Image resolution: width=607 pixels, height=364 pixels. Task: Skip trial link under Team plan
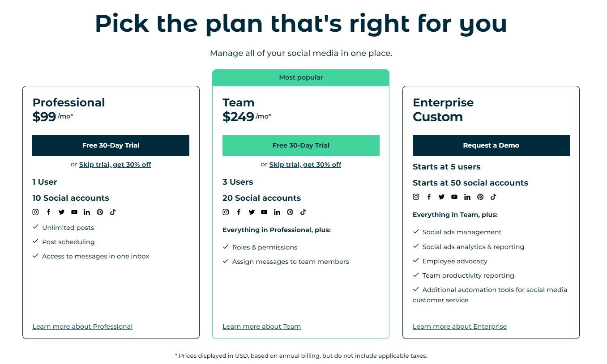(305, 165)
